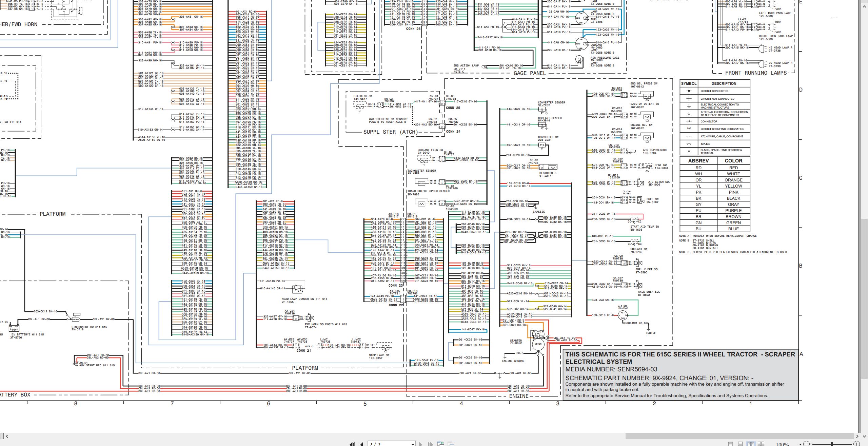Click the "FRONT RUNNING LAMPS" label
The image size is (868, 446).
coord(756,73)
